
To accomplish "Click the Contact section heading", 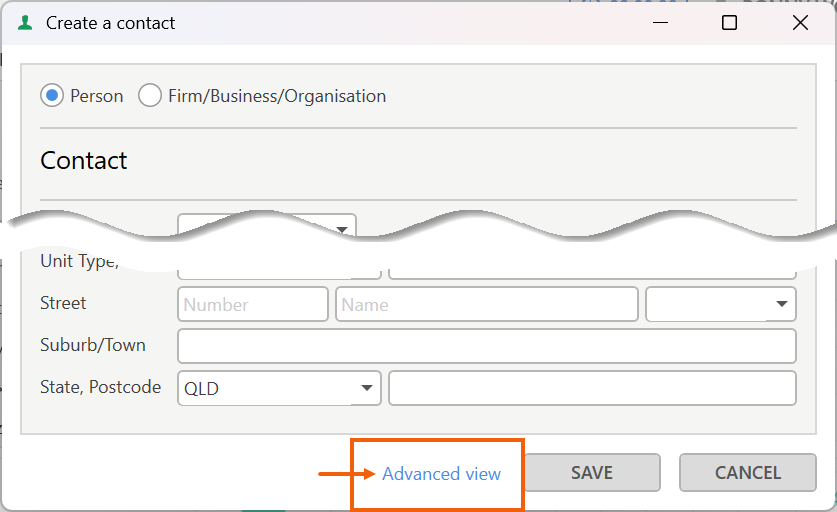I will [84, 161].
